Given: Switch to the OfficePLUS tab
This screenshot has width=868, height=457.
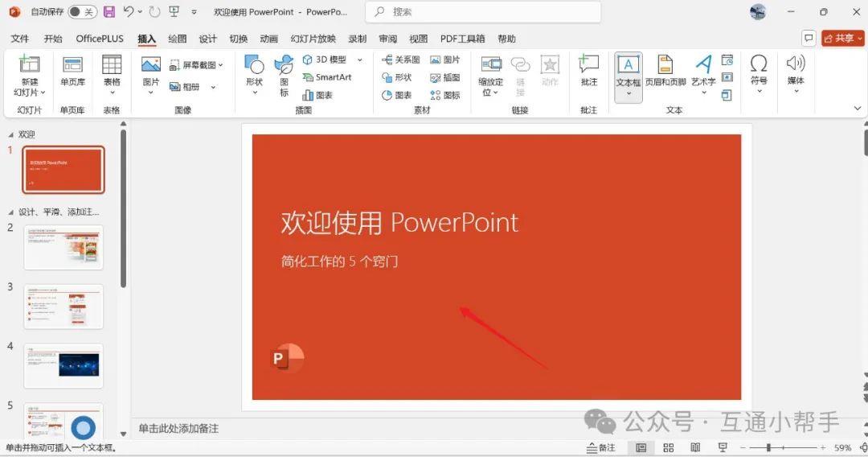Looking at the screenshot, I should [100, 39].
